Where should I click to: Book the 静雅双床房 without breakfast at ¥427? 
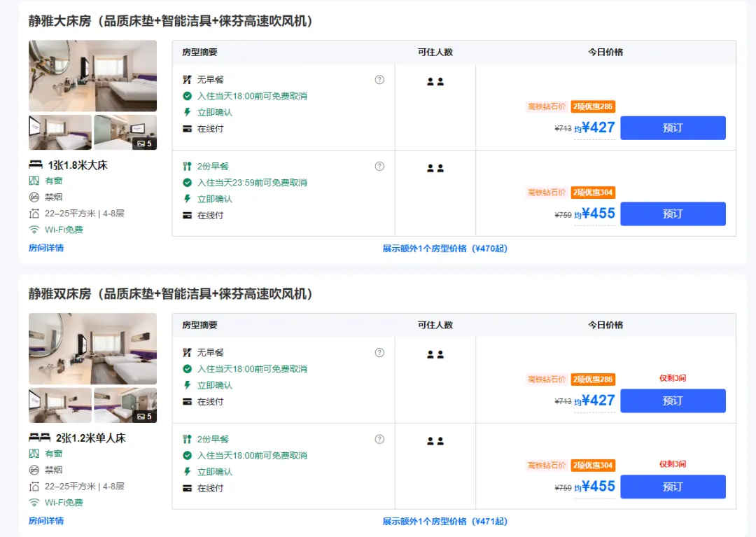672,400
